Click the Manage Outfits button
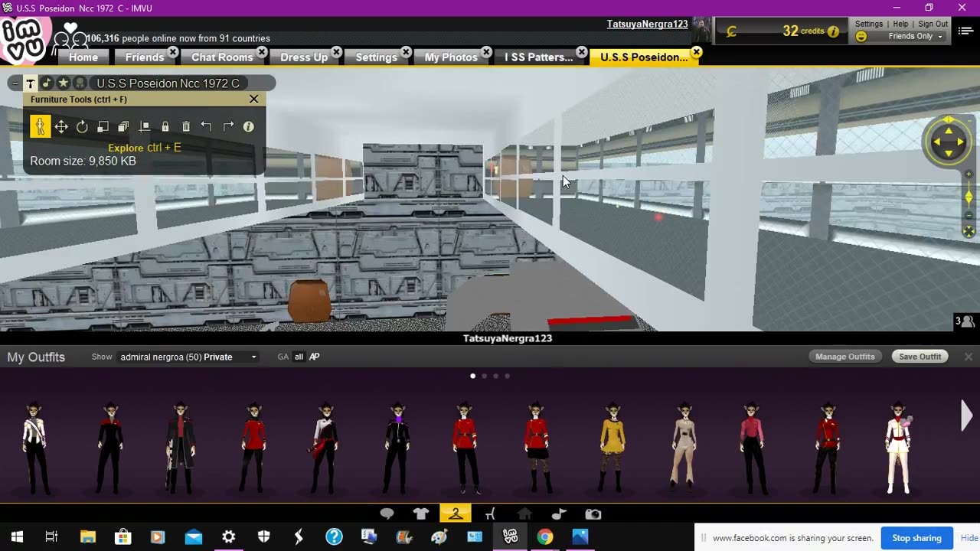 tap(845, 357)
